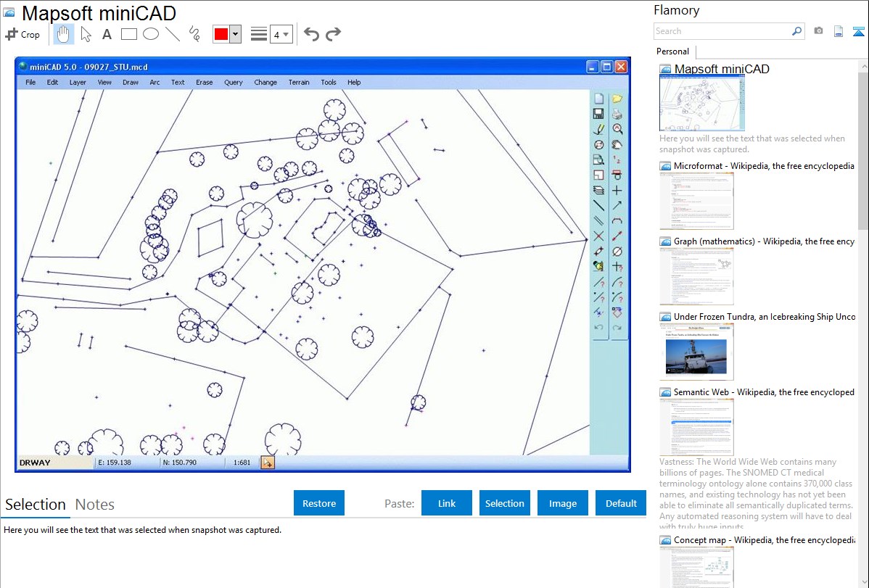This screenshot has height=588, width=869.
Task: Open the annotation color dropdown arrow
Action: click(236, 34)
